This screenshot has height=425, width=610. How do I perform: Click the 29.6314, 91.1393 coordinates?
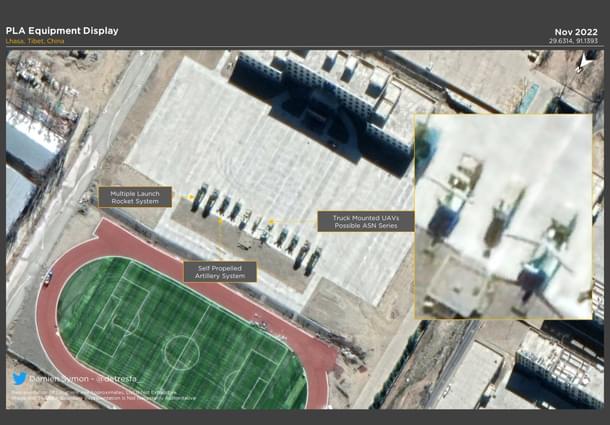pos(578,41)
